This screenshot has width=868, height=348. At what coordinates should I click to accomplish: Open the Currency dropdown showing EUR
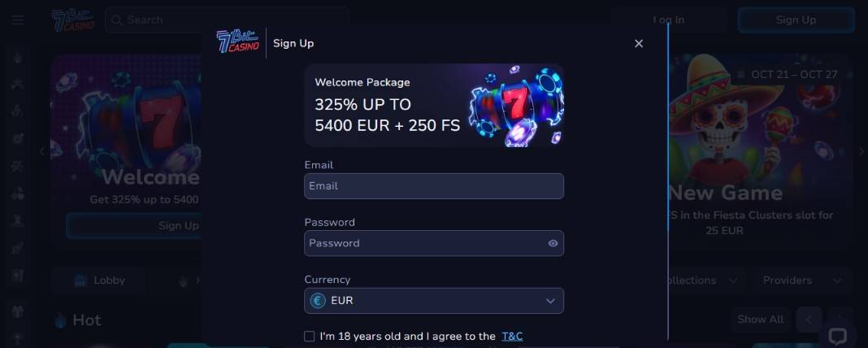click(434, 301)
